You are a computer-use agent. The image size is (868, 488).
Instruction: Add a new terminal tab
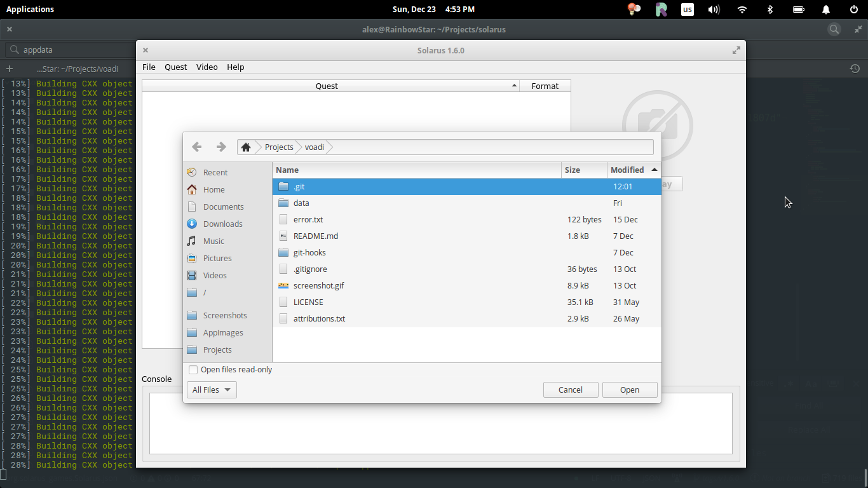click(9, 69)
